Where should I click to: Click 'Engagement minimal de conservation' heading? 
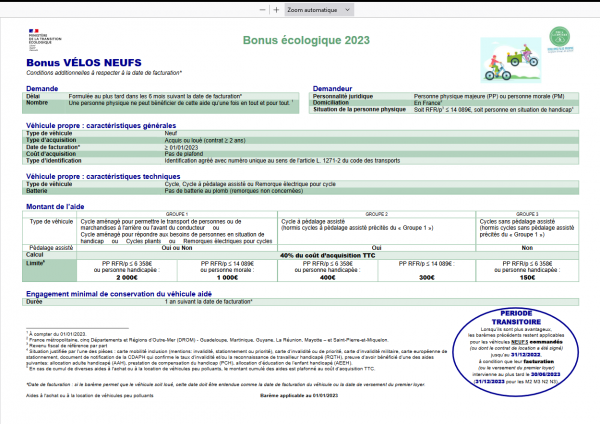click(x=119, y=294)
